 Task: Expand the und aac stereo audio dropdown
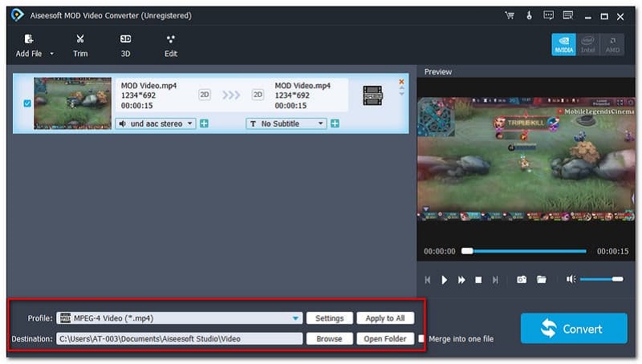click(156, 123)
